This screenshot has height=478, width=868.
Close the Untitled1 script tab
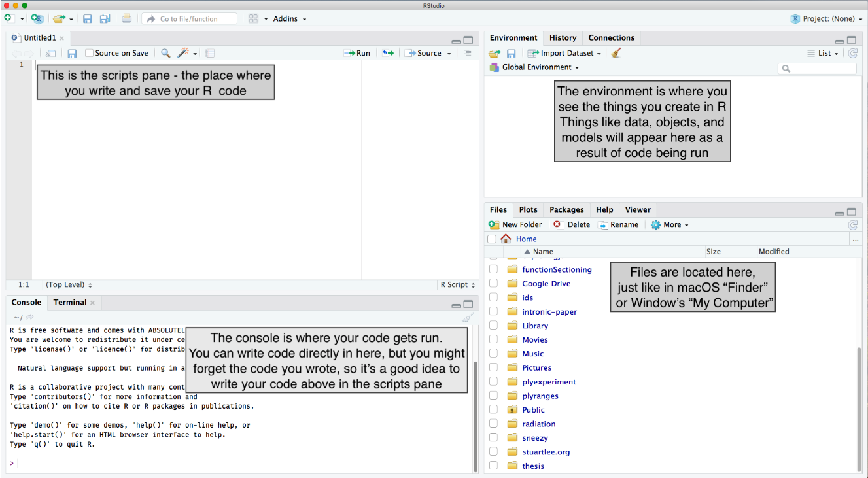click(x=62, y=38)
